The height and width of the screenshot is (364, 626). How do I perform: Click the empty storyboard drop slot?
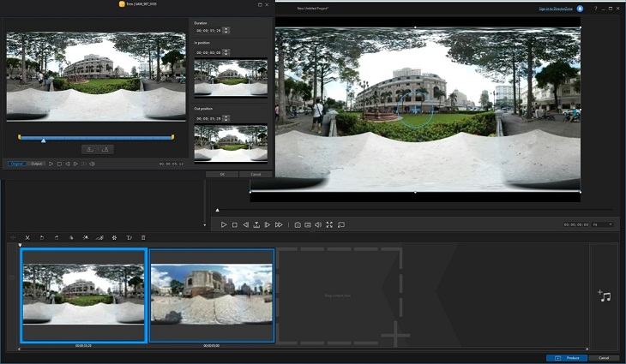click(x=339, y=295)
